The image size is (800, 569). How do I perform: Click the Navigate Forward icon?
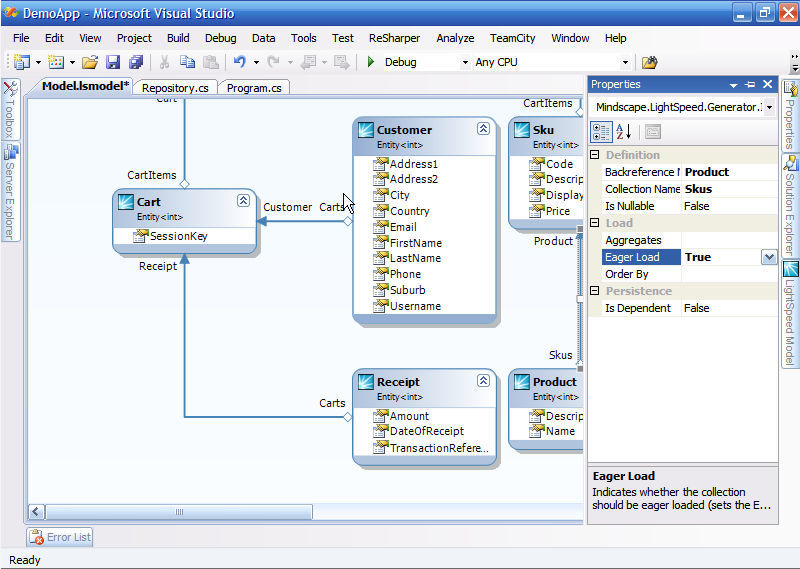[341, 62]
